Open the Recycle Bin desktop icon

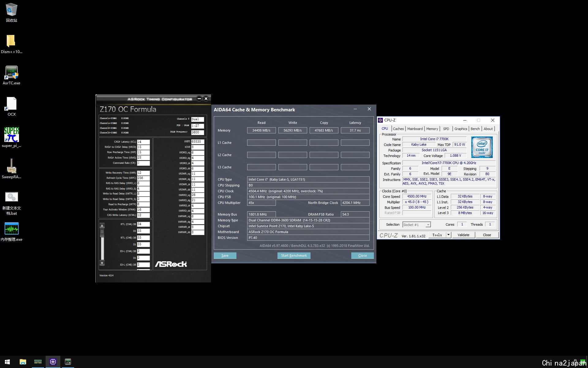point(11,12)
